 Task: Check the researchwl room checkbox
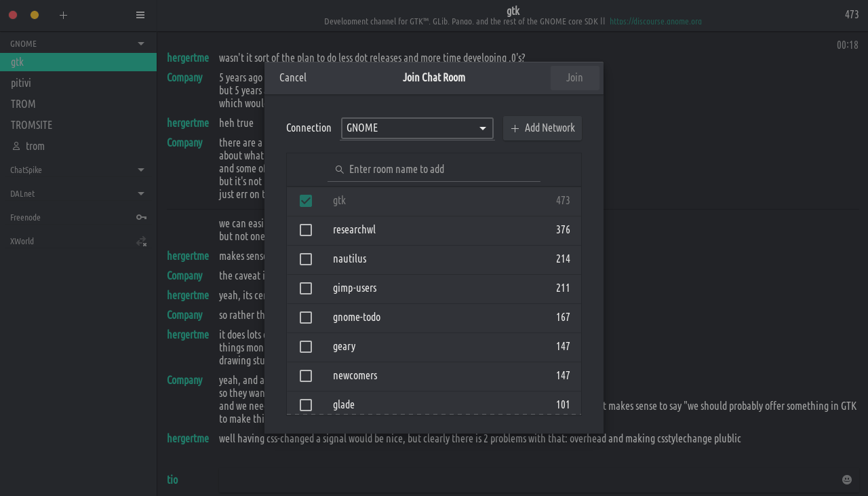(x=306, y=230)
